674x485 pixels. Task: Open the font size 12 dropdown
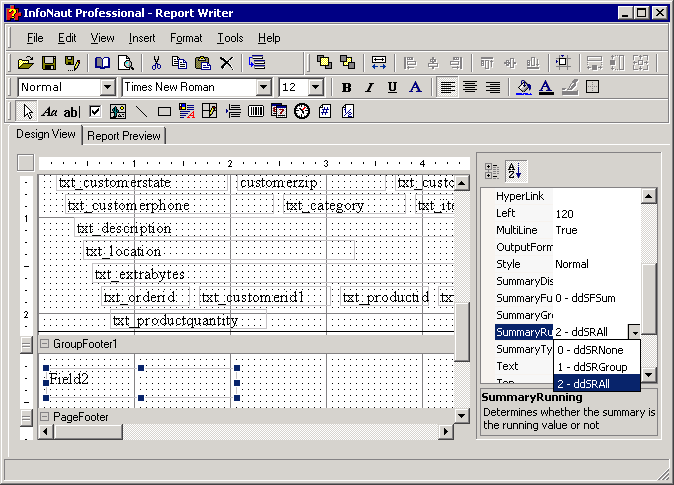pos(316,87)
